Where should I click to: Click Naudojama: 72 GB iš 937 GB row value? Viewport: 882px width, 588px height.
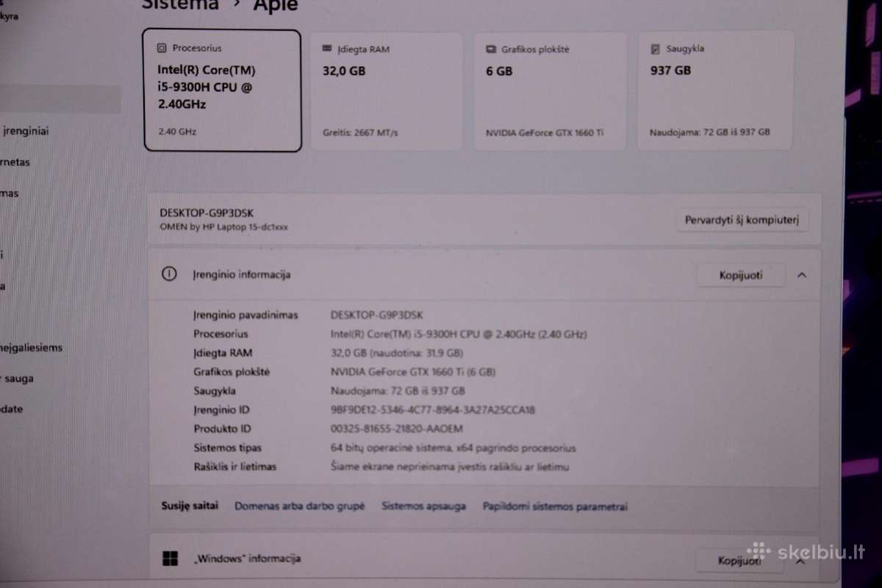pos(398,391)
